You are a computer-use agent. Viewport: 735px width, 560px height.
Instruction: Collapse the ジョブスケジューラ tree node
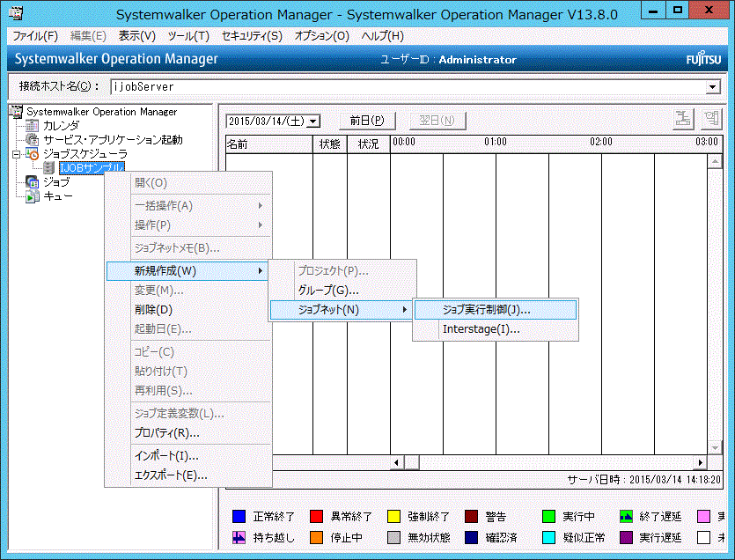click(x=17, y=154)
